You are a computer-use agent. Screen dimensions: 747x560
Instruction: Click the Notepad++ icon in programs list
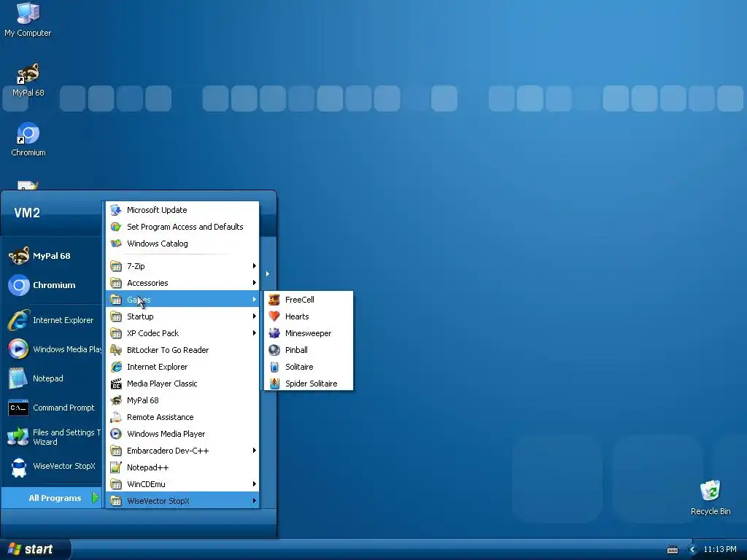pos(116,467)
